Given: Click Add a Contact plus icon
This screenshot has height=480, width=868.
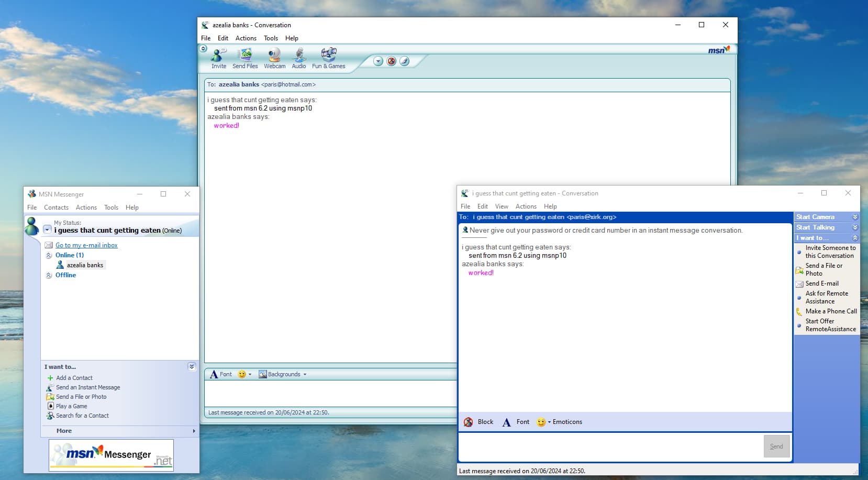Looking at the screenshot, I should (x=50, y=378).
